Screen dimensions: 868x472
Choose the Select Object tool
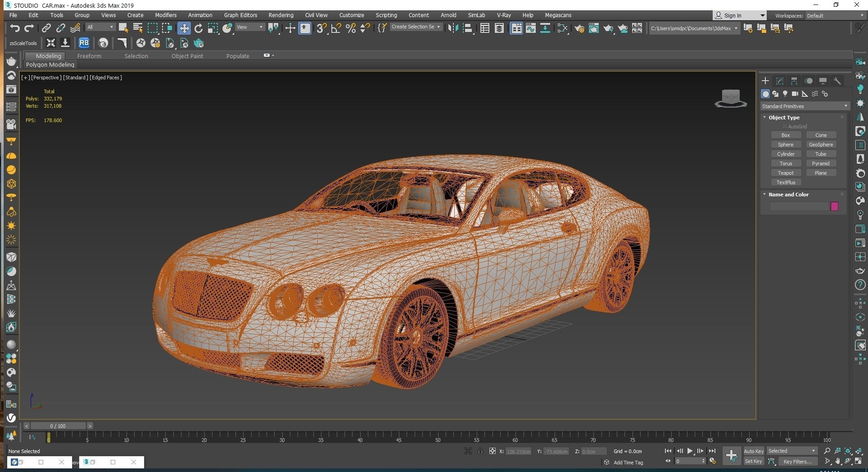pos(123,28)
